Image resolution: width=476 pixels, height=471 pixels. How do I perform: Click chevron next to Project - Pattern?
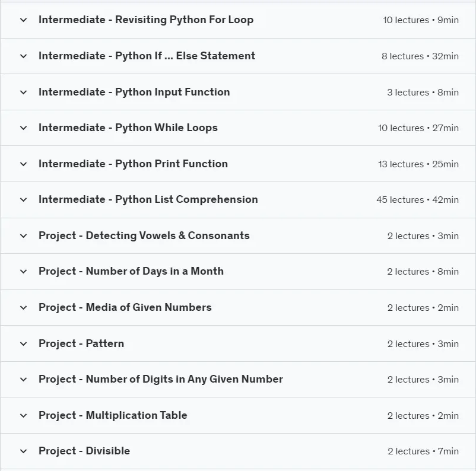pos(23,344)
